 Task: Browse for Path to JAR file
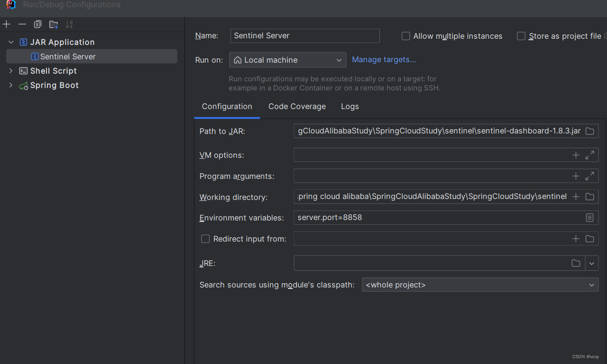590,131
